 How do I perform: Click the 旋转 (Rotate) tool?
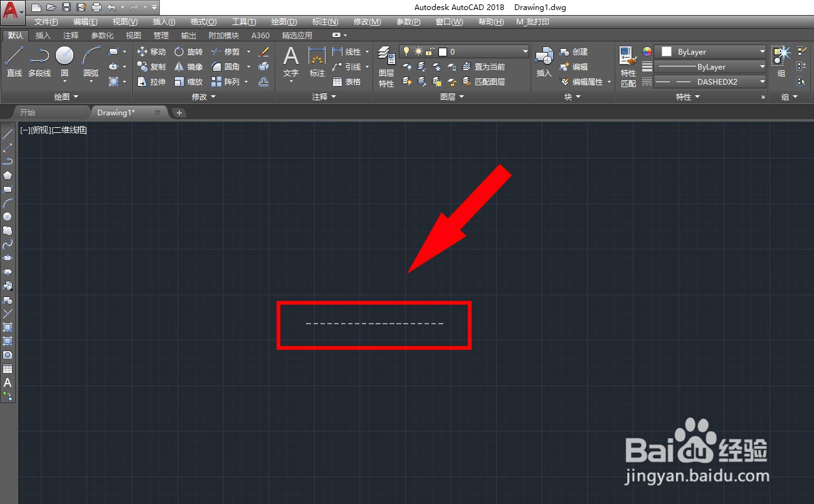188,52
